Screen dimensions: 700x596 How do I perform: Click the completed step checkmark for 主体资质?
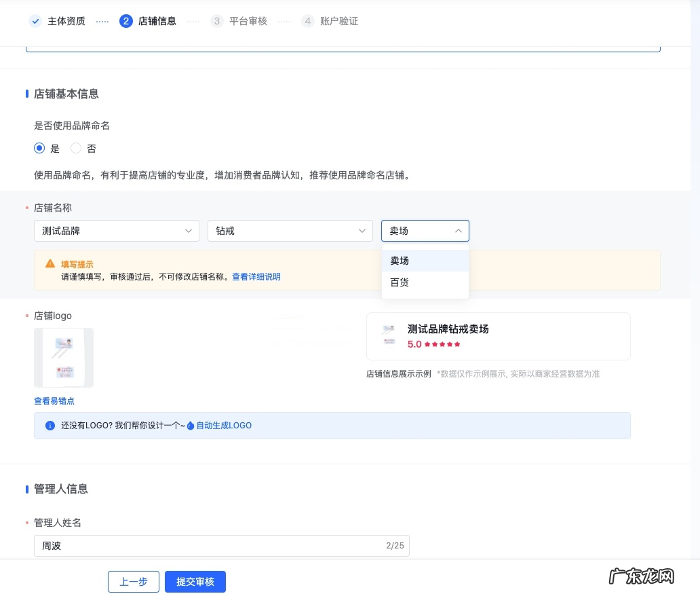pyautogui.click(x=35, y=21)
